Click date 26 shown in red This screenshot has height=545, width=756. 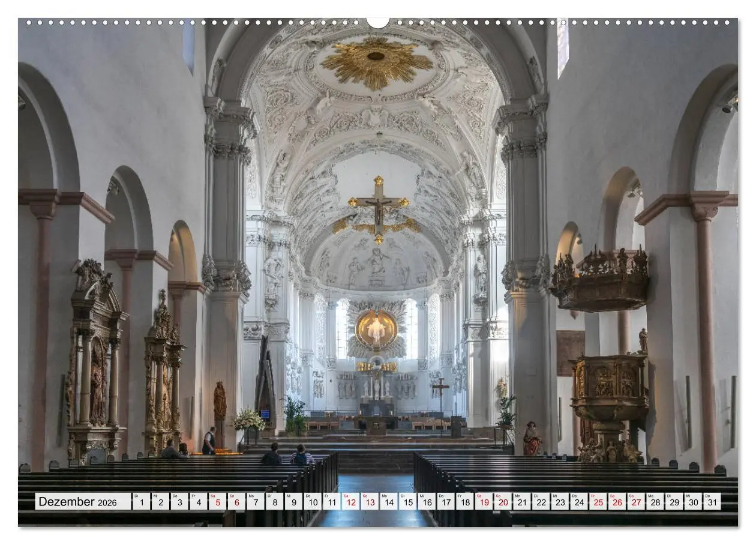pyautogui.click(x=616, y=502)
